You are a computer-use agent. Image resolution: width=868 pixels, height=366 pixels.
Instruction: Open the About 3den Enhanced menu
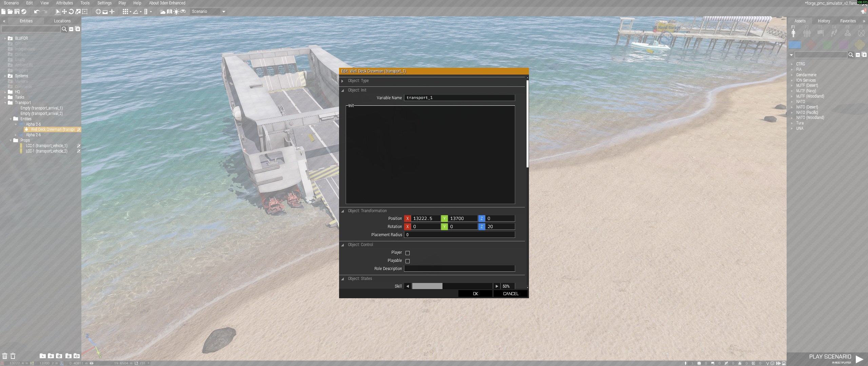(167, 3)
